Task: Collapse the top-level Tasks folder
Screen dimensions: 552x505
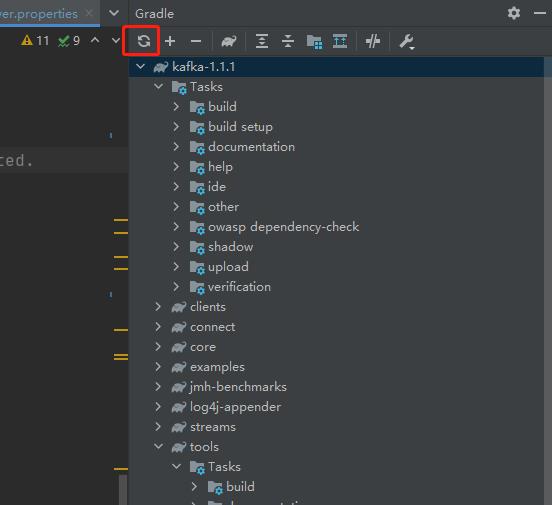Action: click(x=158, y=86)
